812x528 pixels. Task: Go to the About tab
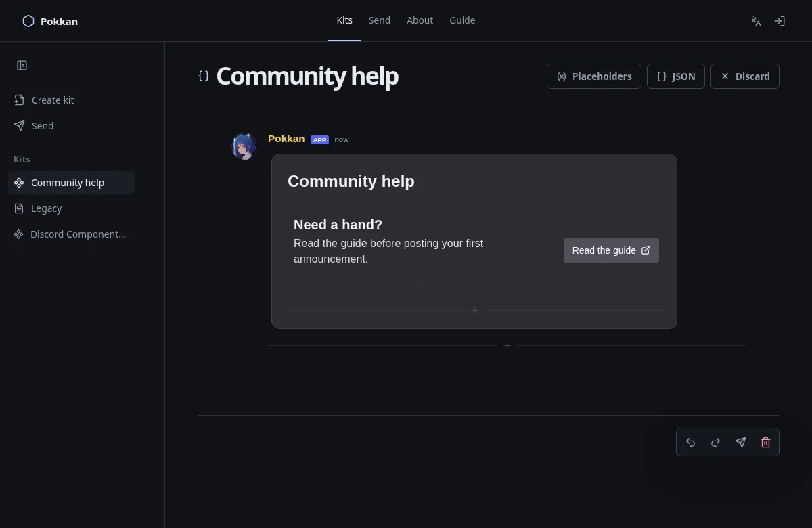coord(420,20)
